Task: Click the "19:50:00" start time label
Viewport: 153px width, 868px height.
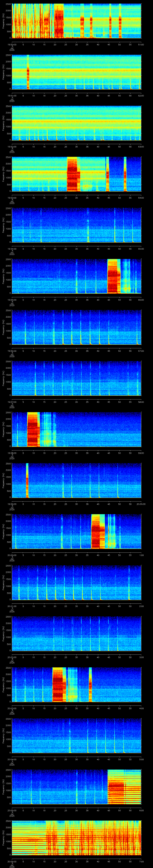Action: coord(12,44)
